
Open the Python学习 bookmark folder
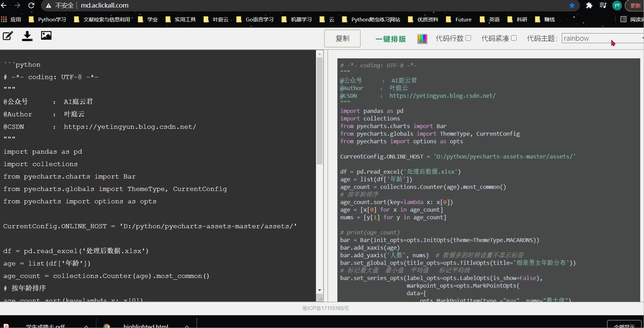(x=47, y=19)
